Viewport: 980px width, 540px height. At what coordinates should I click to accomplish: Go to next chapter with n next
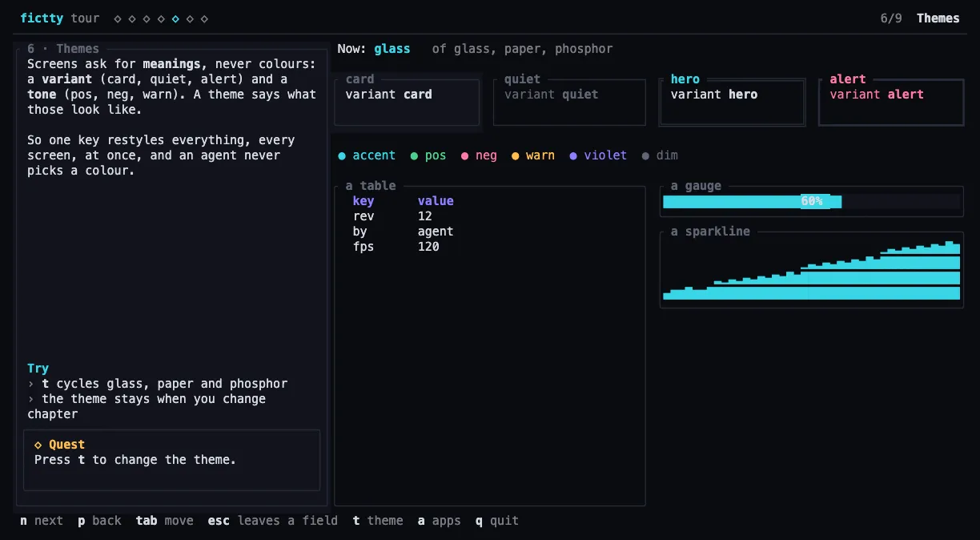point(42,521)
